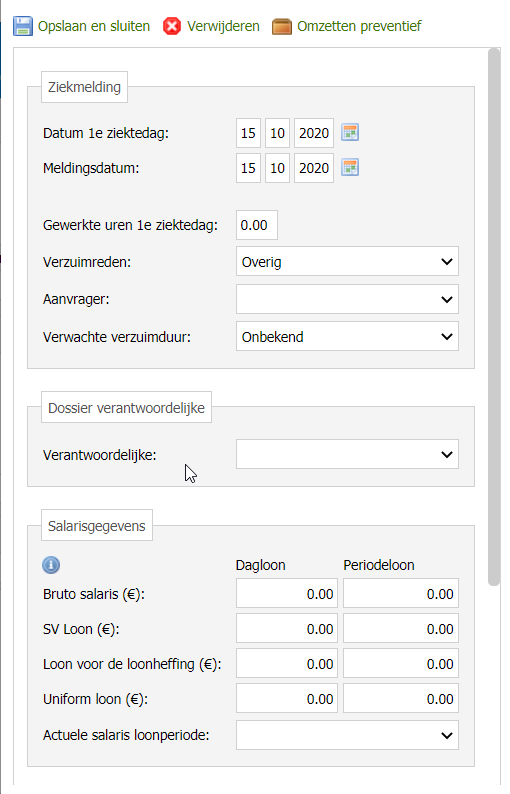Image resolution: width=510 pixels, height=794 pixels.
Task: Click month field of Meldingsdatum
Action: pos(278,168)
